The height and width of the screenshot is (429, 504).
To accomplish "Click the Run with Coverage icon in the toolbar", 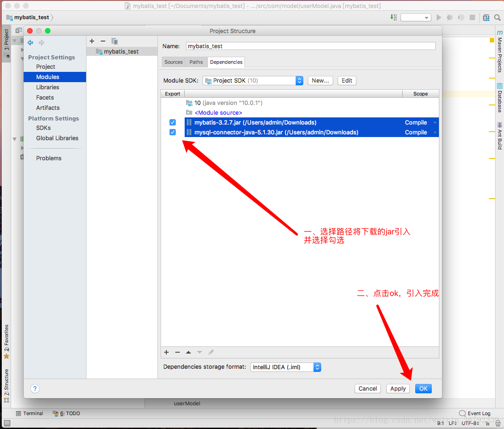I will (461, 17).
